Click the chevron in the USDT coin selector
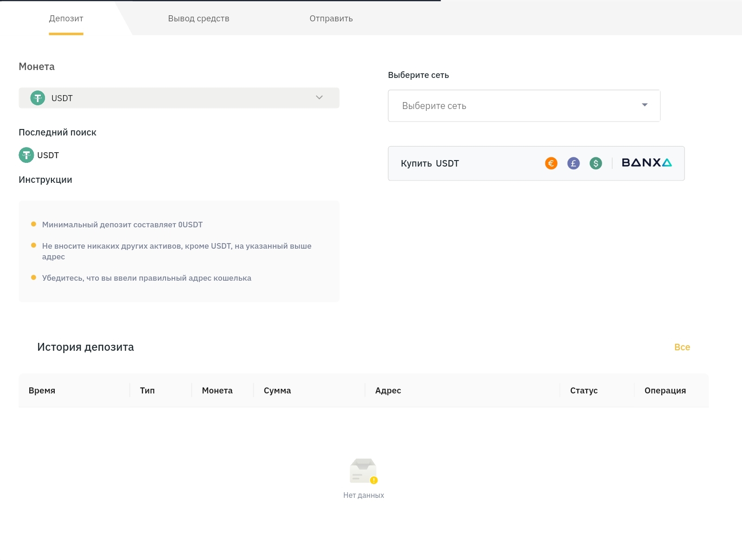The height and width of the screenshot is (560, 742). click(x=319, y=97)
